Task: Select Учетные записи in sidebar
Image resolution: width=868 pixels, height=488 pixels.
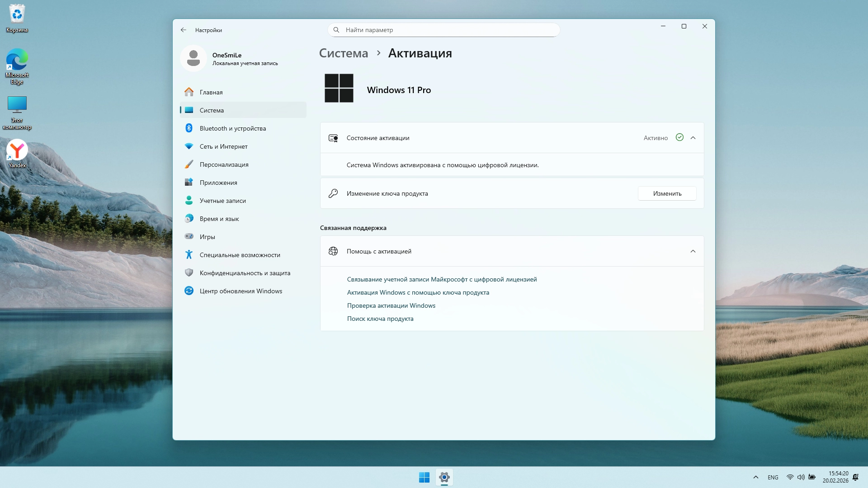Action: (x=222, y=201)
